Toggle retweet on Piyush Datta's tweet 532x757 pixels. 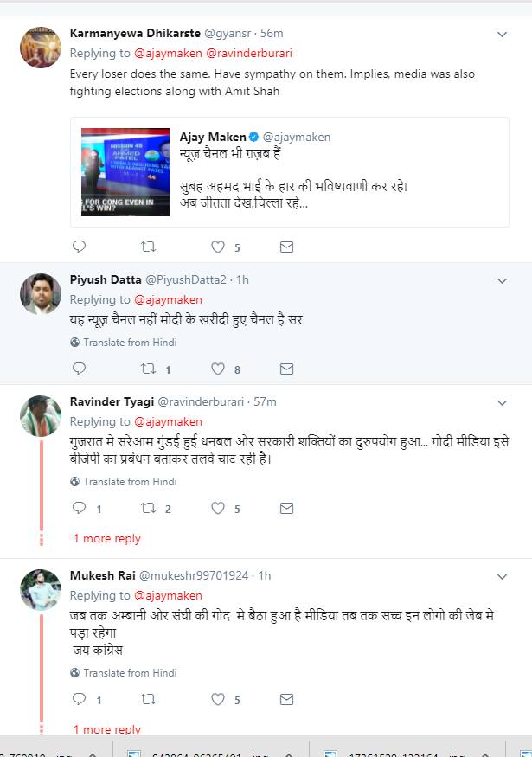click(x=148, y=369)
